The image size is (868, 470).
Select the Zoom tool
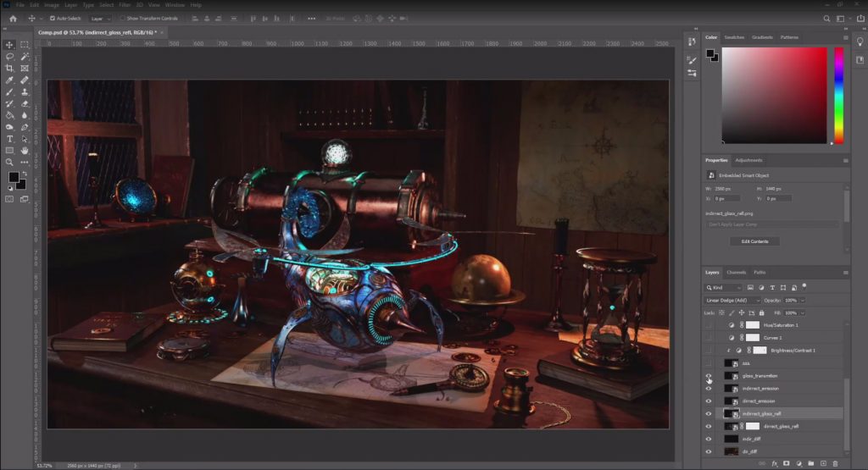(9, 162)
